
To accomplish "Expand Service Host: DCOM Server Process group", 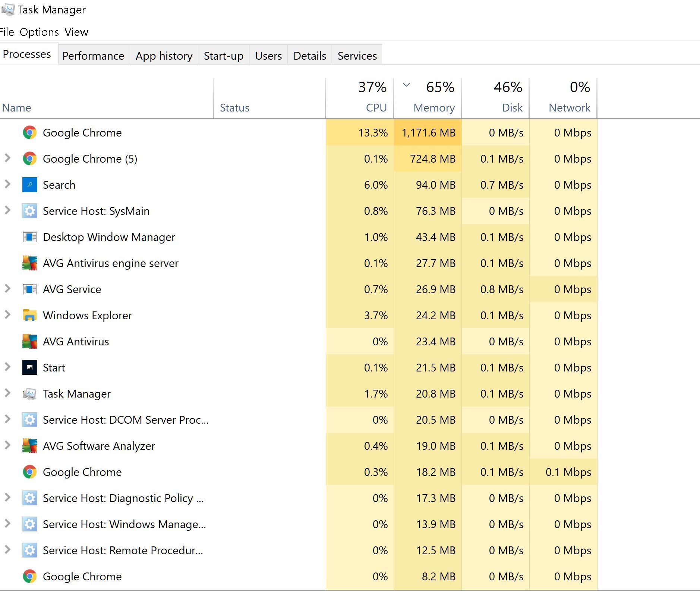I will pyautogui.click(x=7, y=419).
